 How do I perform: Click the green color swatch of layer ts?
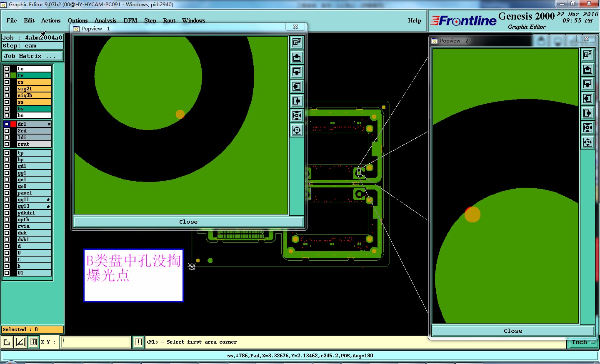[13, 75]
